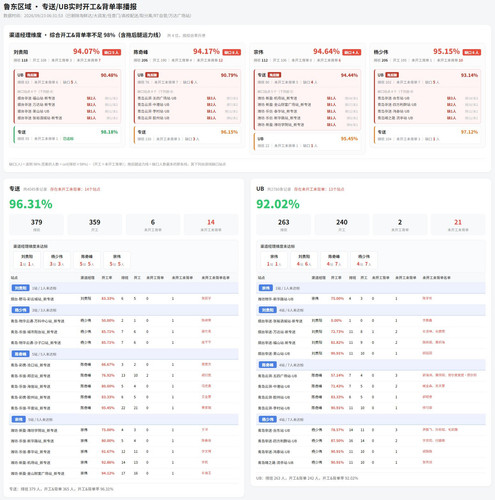Select the manager name 宗伟 in the top card
Viewport: 495px width, 500px height.
pos(258,52)
